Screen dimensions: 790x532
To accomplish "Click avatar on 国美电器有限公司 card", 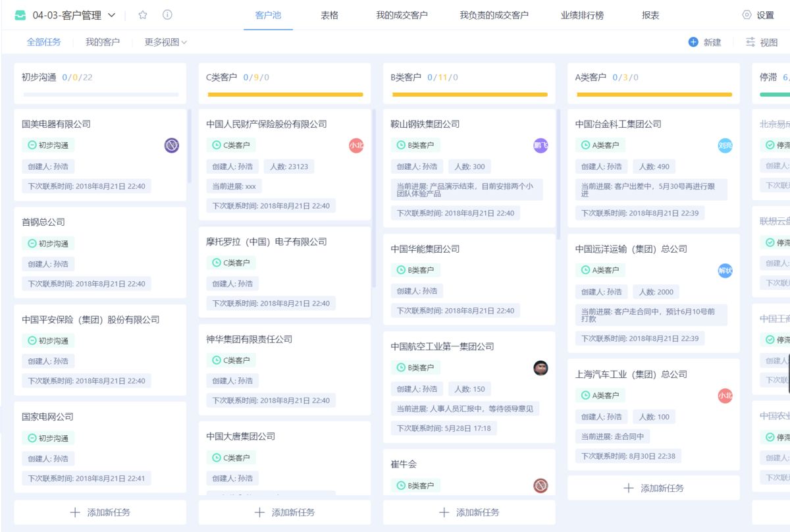I will click(x=172, y=146).
